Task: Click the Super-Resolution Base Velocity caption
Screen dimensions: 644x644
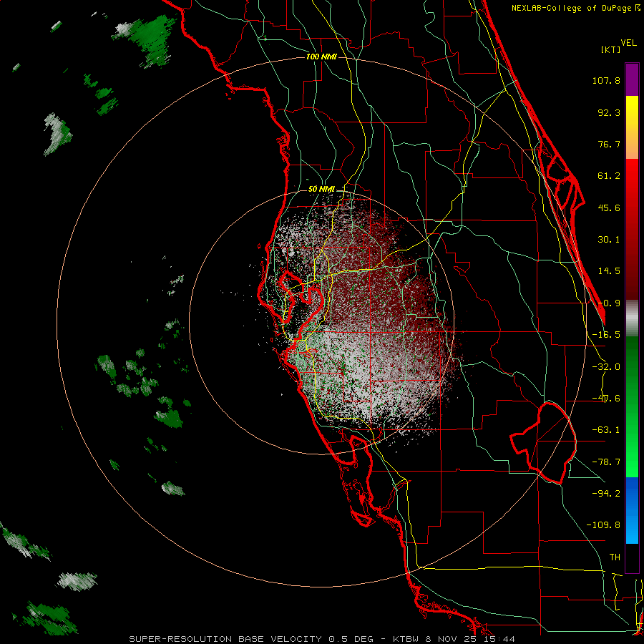Action: click(322, 639)
